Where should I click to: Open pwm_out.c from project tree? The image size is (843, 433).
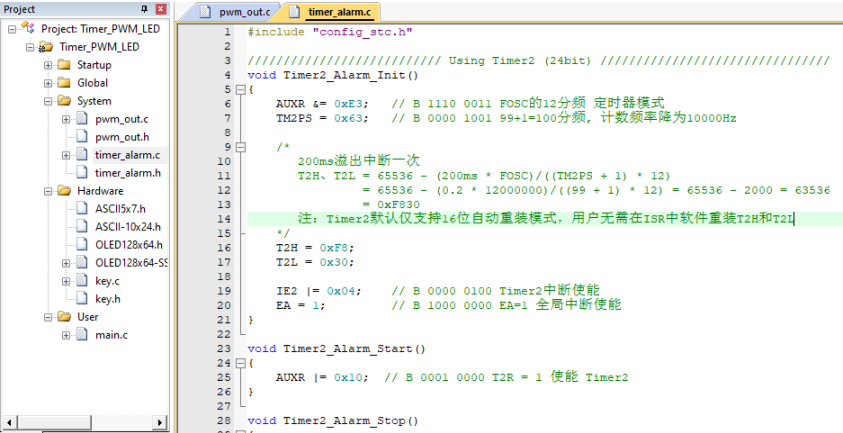(122, 119)
